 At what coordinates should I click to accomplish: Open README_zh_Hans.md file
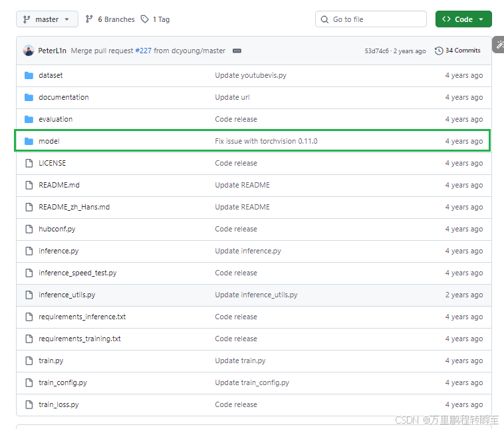tap(74, 207)
